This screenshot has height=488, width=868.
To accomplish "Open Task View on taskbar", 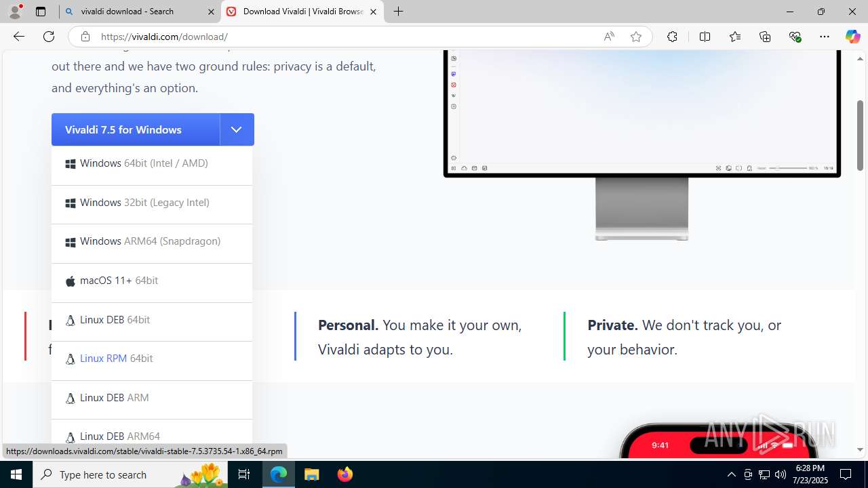I will coord(245,474).
